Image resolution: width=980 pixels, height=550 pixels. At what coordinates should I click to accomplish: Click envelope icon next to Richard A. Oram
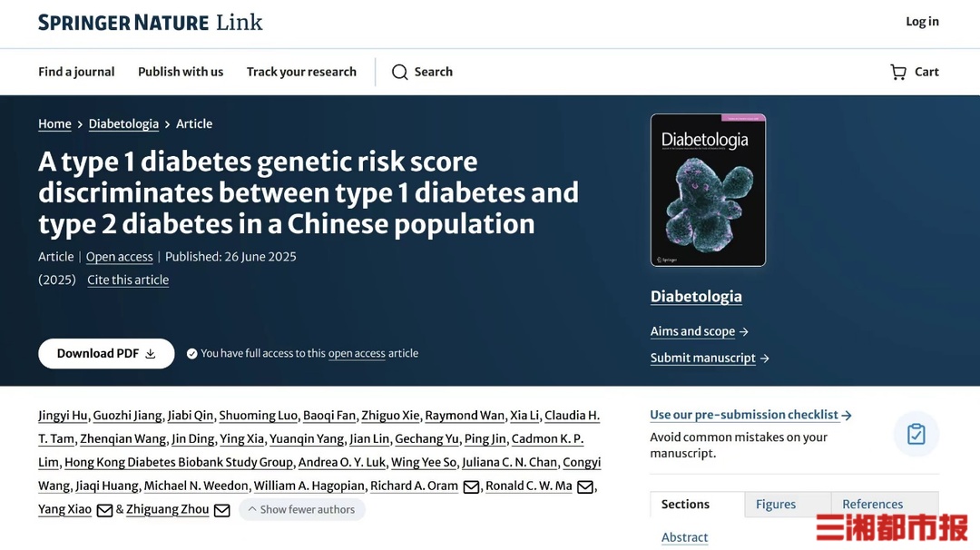tap(471, 486)
